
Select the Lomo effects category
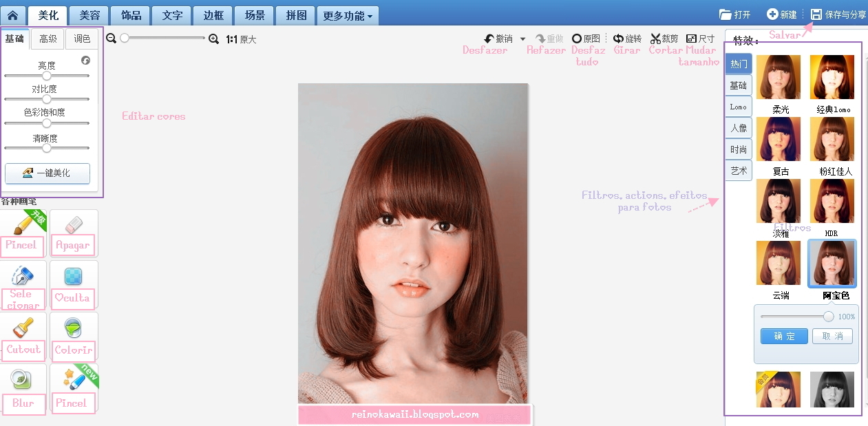[739, 107]
